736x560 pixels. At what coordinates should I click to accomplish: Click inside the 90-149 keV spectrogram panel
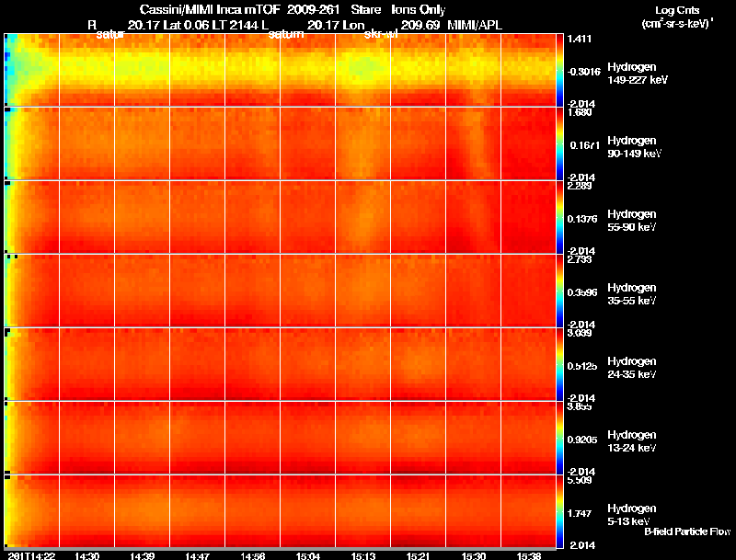[281, 143]
